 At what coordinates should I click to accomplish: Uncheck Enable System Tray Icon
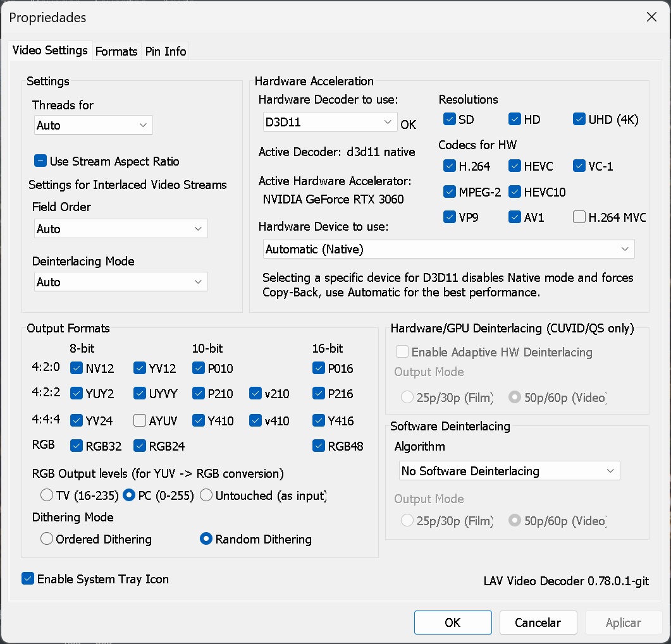(28, 579)
